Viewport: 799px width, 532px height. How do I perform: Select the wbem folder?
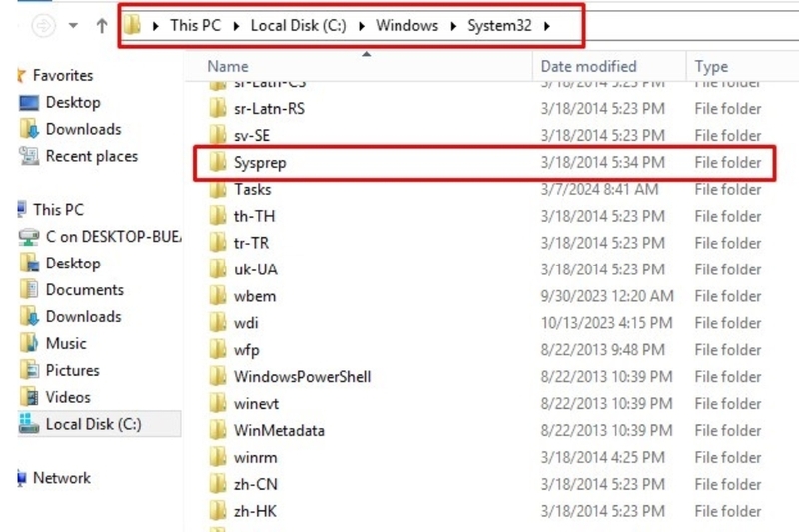pyautogui.click(x=255, y=296)
